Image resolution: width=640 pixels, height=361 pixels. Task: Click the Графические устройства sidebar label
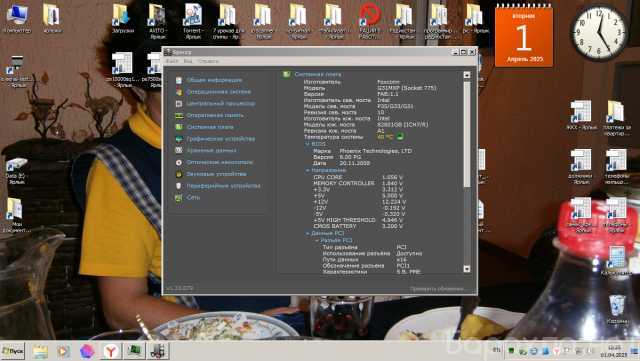tap(221, 139)
